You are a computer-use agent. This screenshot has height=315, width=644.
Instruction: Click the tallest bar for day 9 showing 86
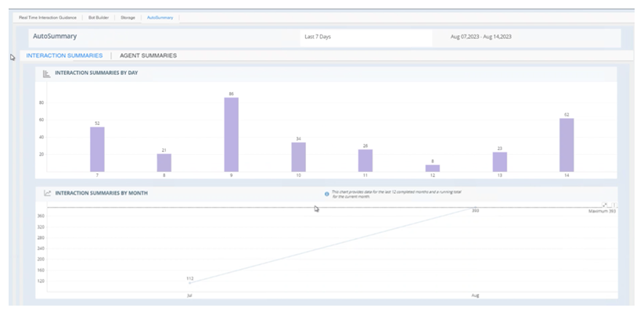coord(232,134)
